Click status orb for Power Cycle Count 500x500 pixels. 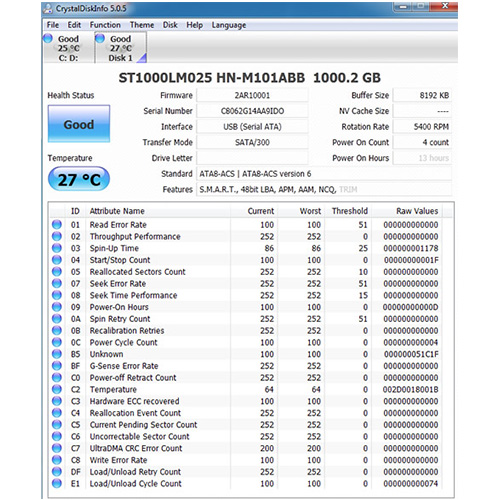click(x=57, y=342)
